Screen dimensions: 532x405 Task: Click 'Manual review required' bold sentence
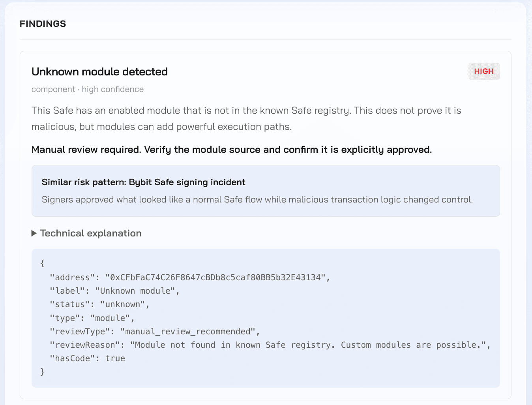[232, 150]
